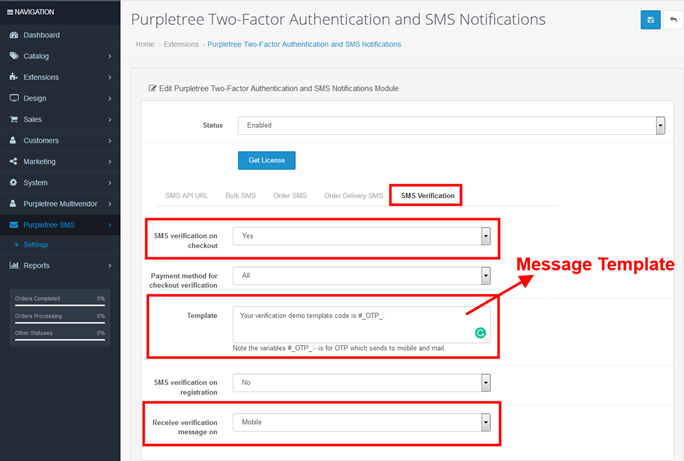Viewport: 684px width, 461px height.
Task: Click the Orders Processing progress bar
Action: point(60,323)
